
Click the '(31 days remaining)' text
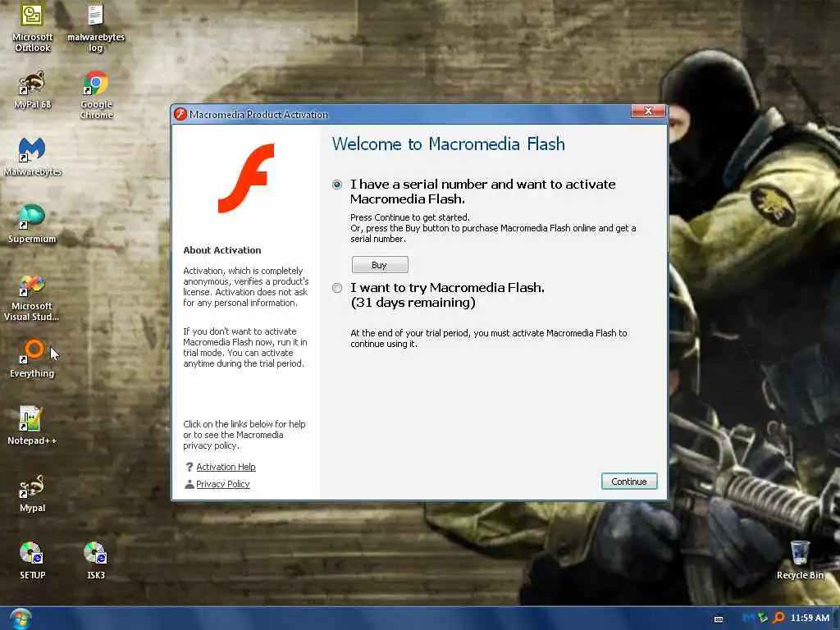coord(413,303)
